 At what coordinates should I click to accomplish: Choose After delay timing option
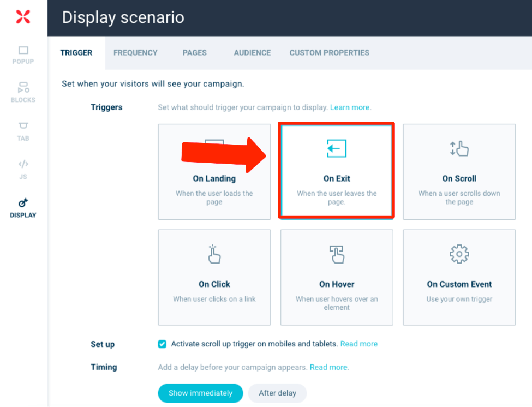point(278,393)
